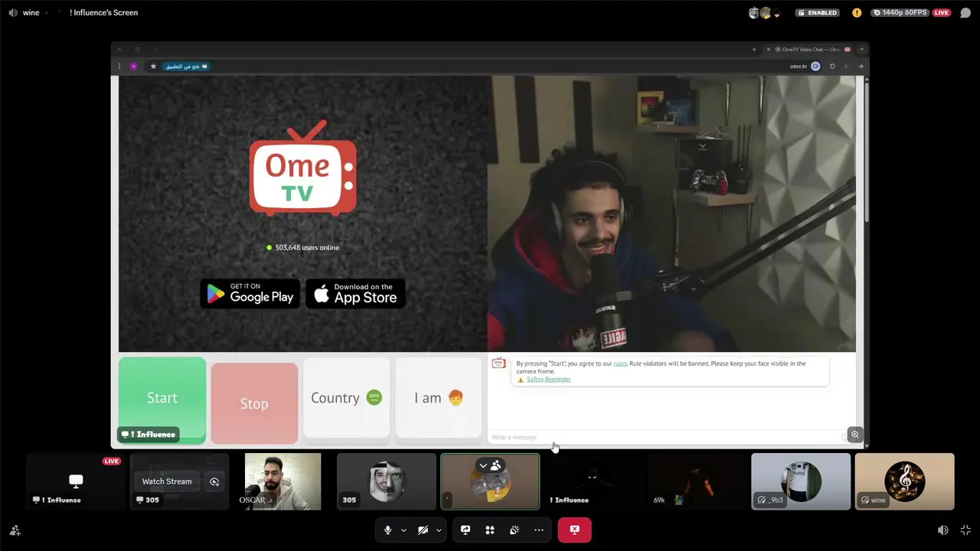
Task: Open the more options ellipsis
Action: [x=539, y=530]
